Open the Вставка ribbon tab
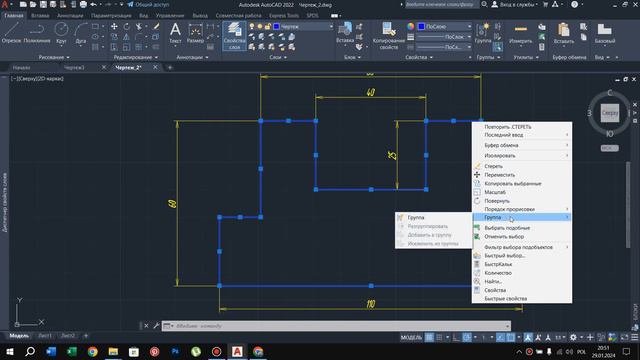Viewport: 640px width, 360px height. [x=40, y=16]
